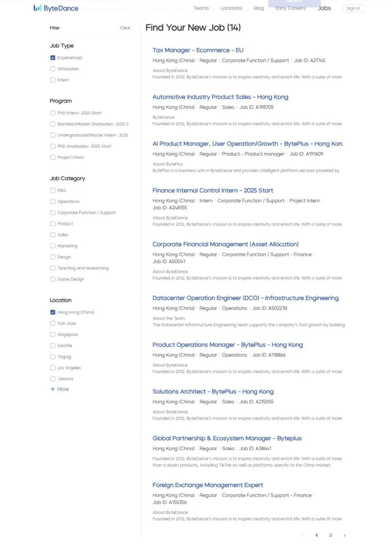The width and height of the screenshot is (392, 550).
Task: Click Job ID: A191609 text
Action: tap(306, 154)
